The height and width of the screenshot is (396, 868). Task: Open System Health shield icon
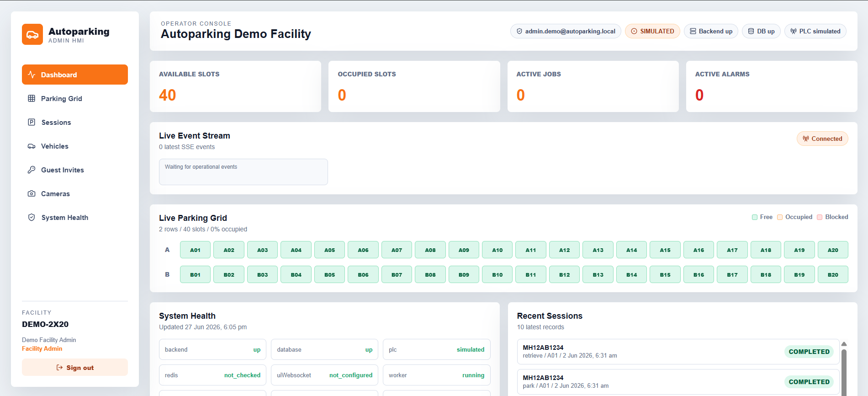pos(32,217)
